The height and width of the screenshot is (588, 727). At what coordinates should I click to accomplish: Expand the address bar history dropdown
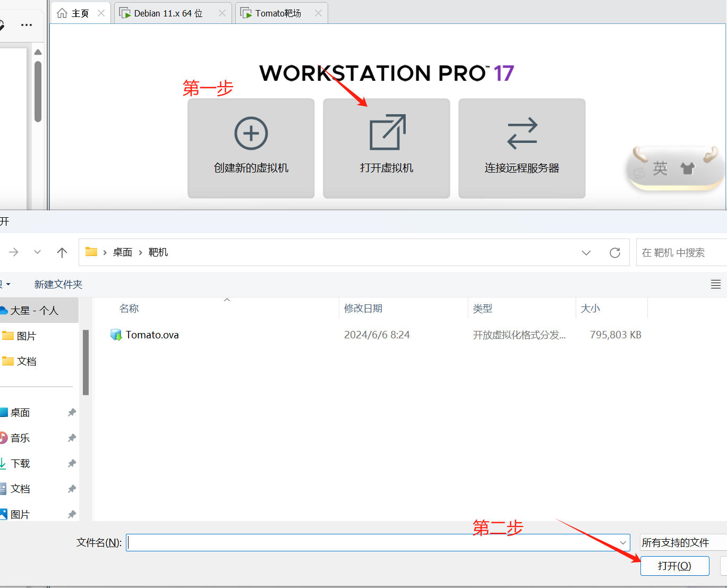pos(586,253)
